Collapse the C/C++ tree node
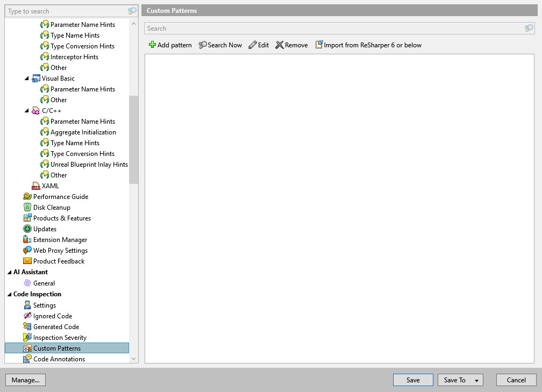Screen dimensions: 542x392 (28, 110)
